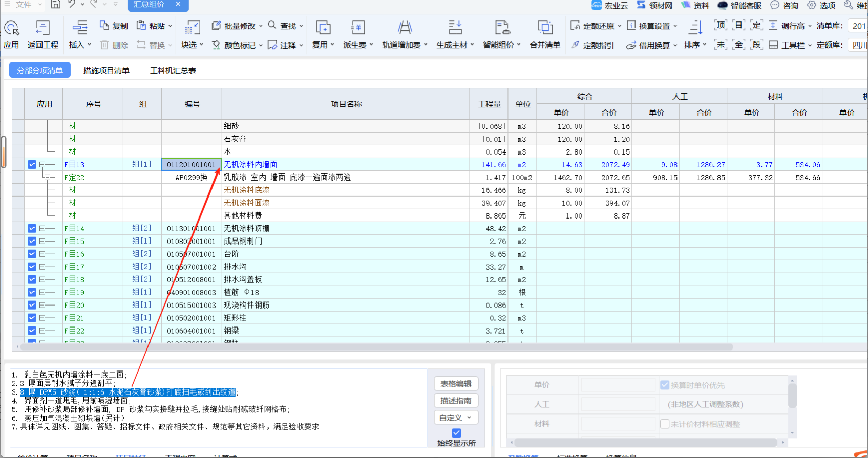Switch to the 工料机汇总表 tab
Image resolution: width=868 pixels, height=458 pixels.
(173, 70)
